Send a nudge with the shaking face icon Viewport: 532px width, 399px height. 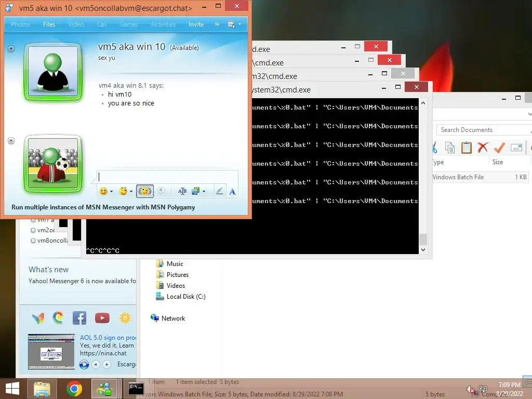pyautogui.click(x=145, y=191)
